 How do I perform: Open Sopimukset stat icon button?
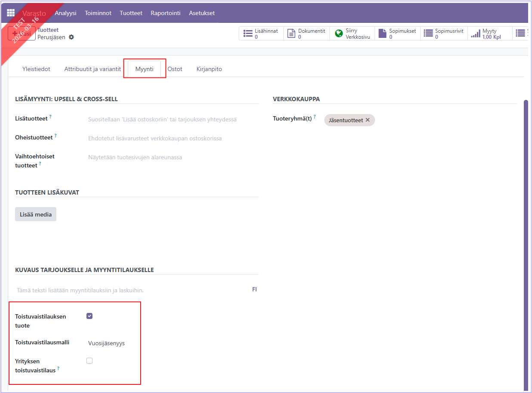[x=382, y=34]
